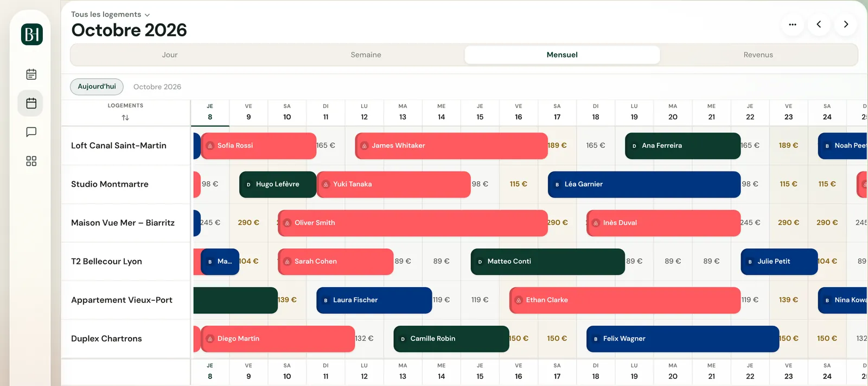Select the calendar icon in sidebar
868x386 pixels.
31,103
